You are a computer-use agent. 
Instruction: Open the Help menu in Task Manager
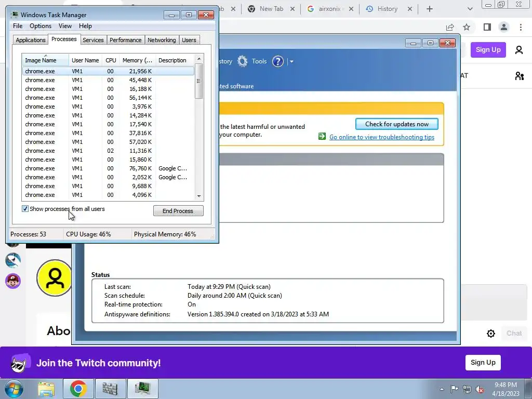pyautogui.click(x=85, y=26)
